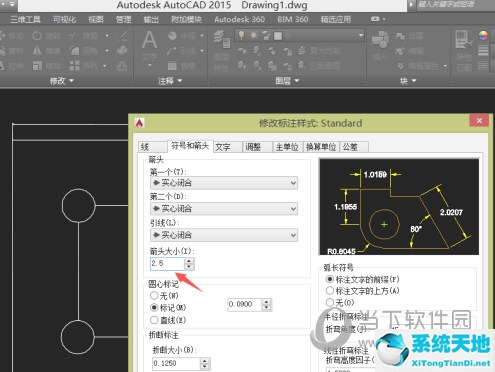The width and height of the screenshot is (495, 372).
Task: Click the Create block icon in the ribbon
Action: click(409, 36)
